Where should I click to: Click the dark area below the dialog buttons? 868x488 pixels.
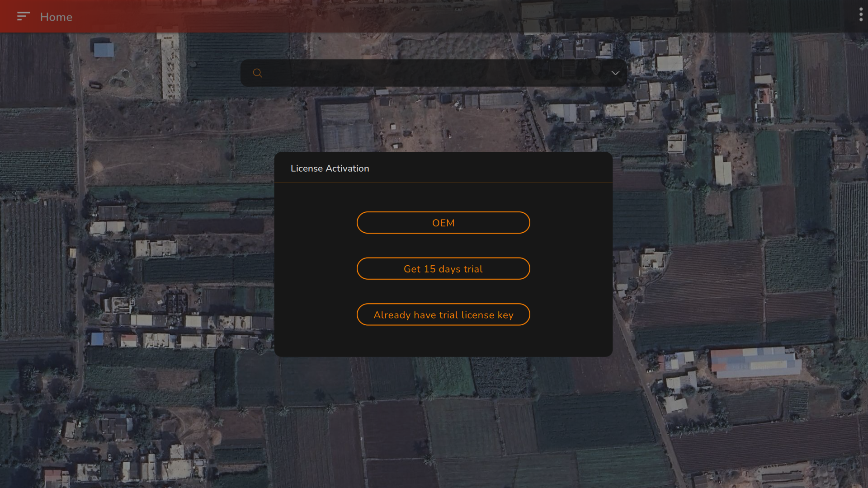[443, 341]
